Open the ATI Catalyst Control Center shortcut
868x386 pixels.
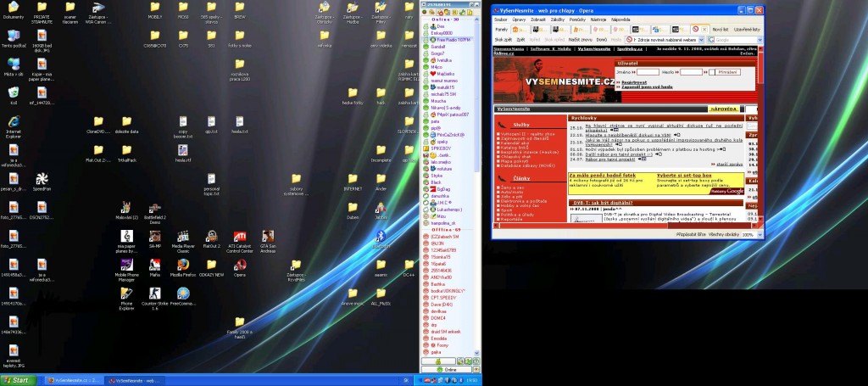(239, 242)
